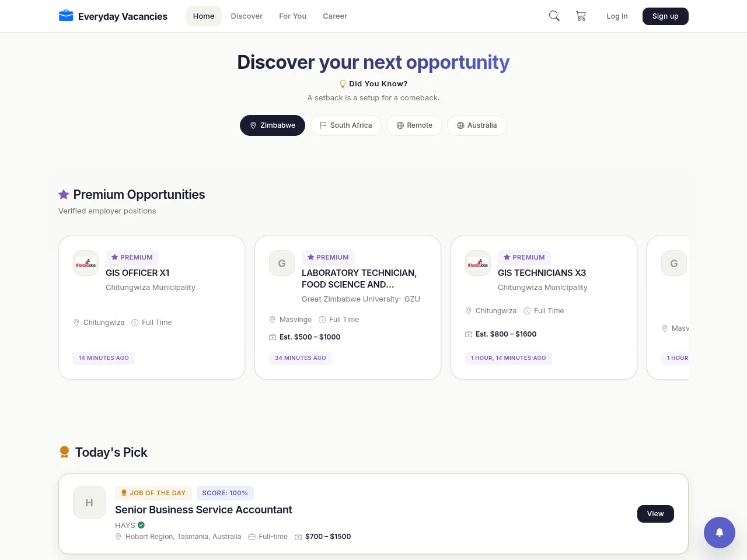Click the 14 MINUTES AGO timestamp
747x560 pixels.
pyautogui.click(x=104, y=358)
